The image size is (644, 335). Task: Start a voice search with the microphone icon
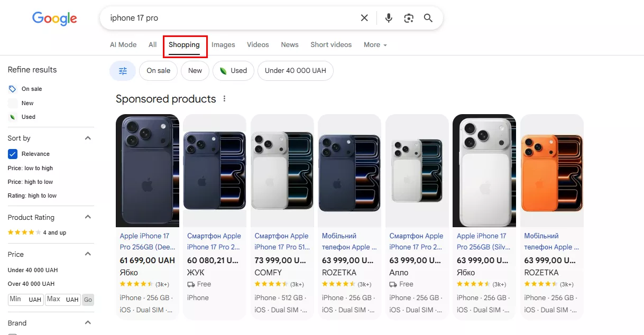pos(388,17)
